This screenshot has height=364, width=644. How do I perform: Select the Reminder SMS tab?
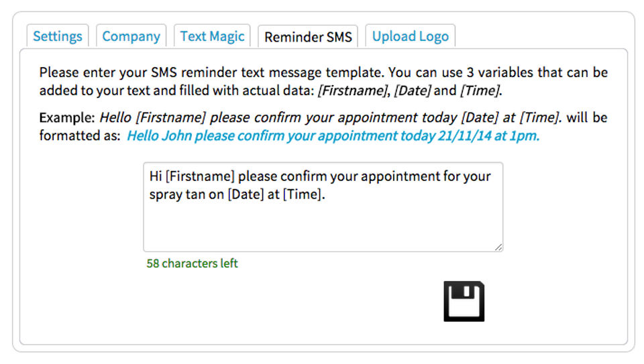[308, 37]
